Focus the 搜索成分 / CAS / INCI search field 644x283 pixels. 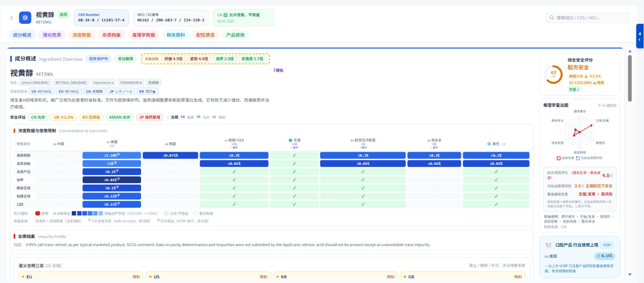pos(588,18)
